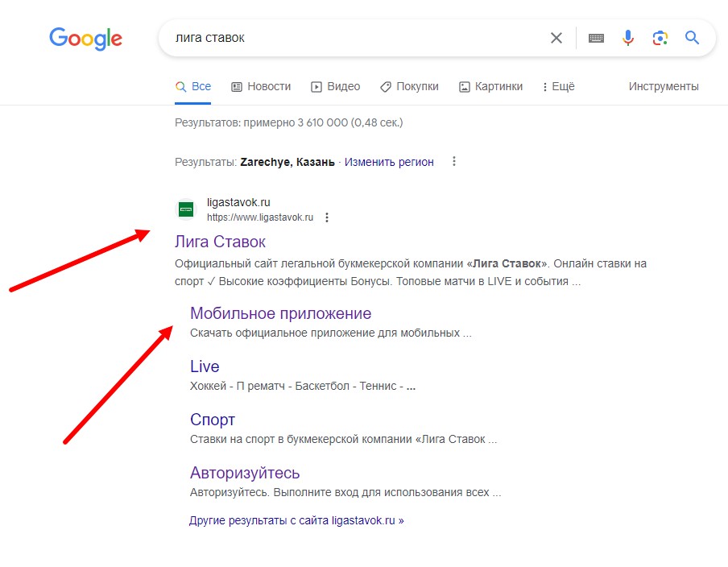Open the Спорт sitelink
This screenshot has height=567, width=728.
click(213, 420)
